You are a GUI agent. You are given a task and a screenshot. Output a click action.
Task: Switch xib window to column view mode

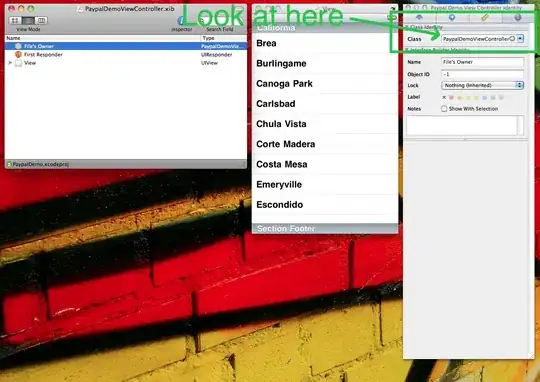41,20
